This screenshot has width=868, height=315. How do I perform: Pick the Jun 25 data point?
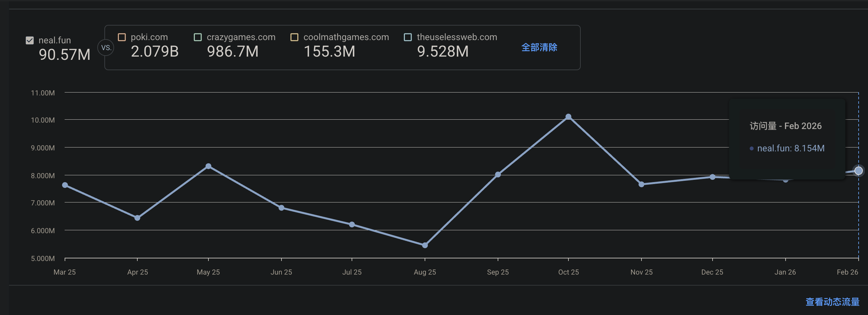[x=281, y=208]
